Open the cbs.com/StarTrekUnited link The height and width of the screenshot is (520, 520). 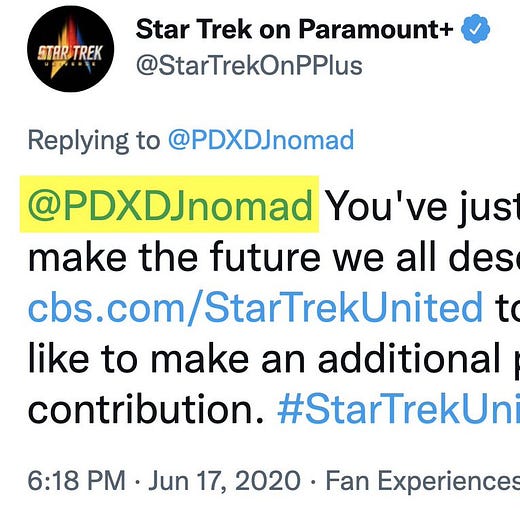256,307
